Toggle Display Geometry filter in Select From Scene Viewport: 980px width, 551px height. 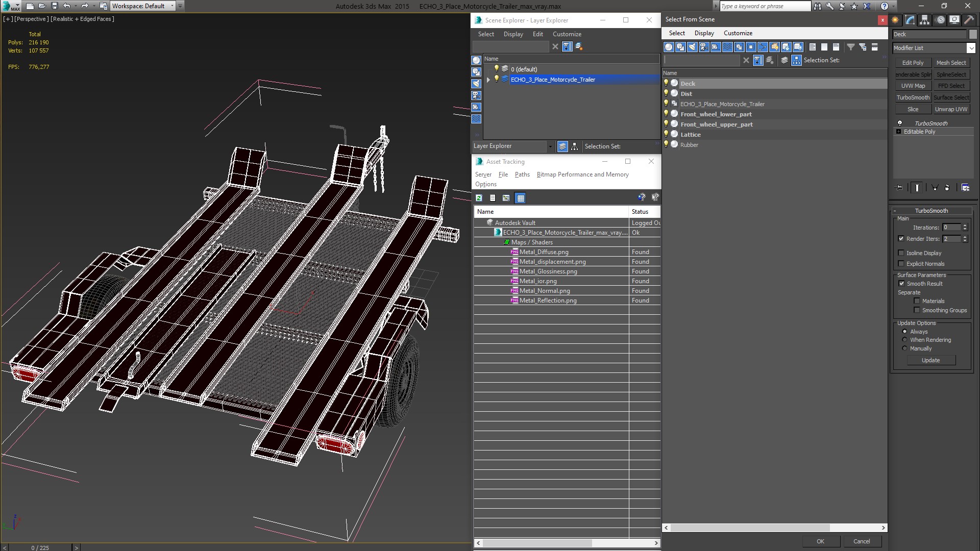click(669, 47)
